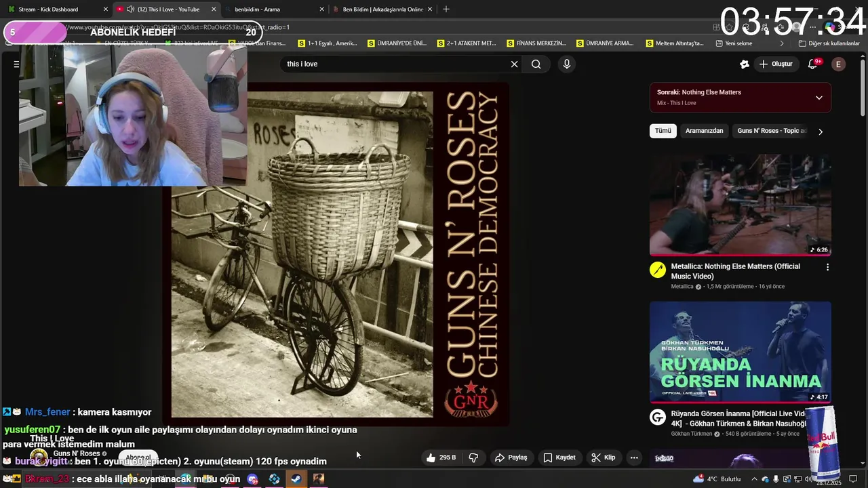868x488 pixels.
Task: Close the This I Love YouTube tab
Action: click(x=214, y=9)
